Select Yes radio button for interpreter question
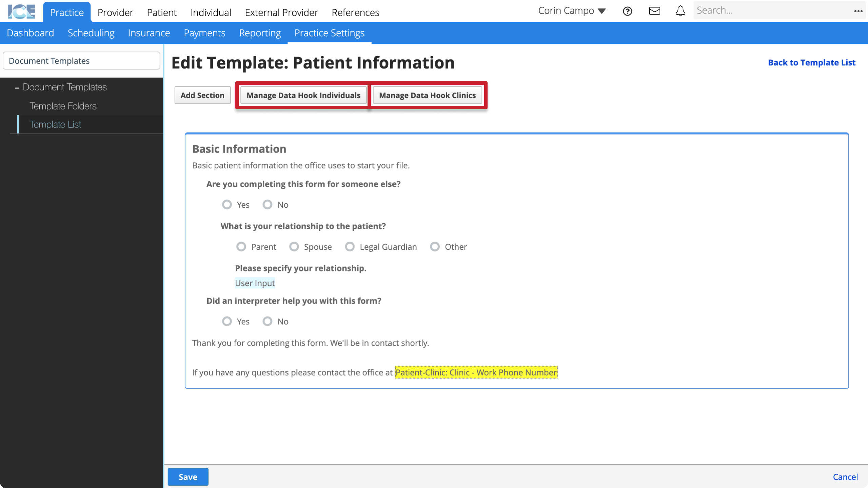The height and width of the screenshot is (488, 868). [226, 321]
